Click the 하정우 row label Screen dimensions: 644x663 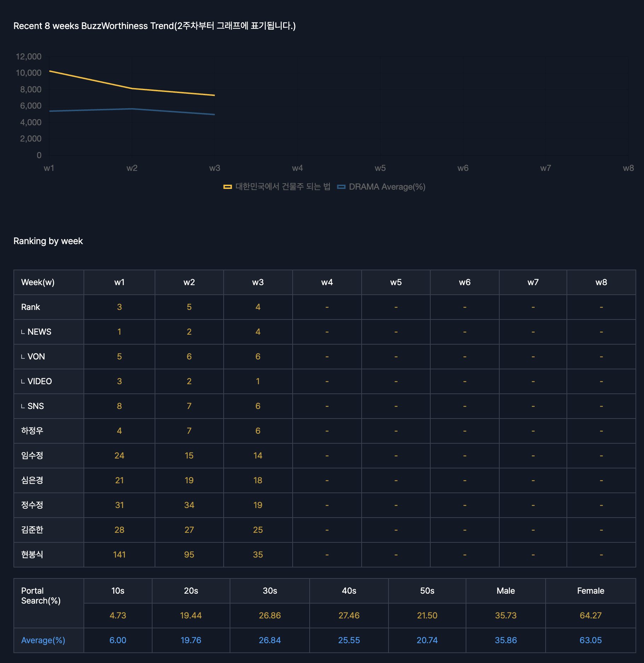pyautogui.click(x=32, y=431)
